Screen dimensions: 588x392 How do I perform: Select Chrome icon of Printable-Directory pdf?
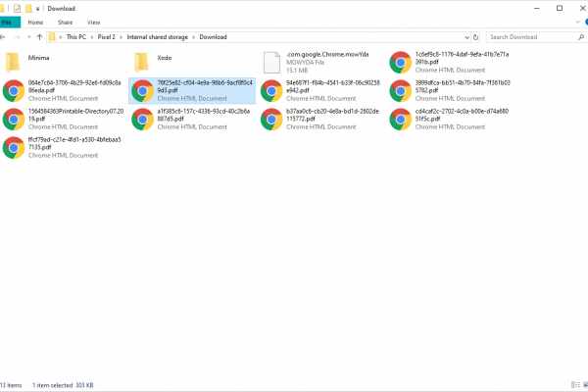pos(14,120)
